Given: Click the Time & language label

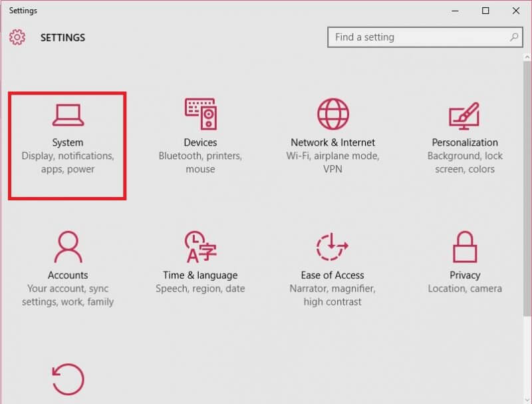Looking at the screenshot, I should pos(200,275).
